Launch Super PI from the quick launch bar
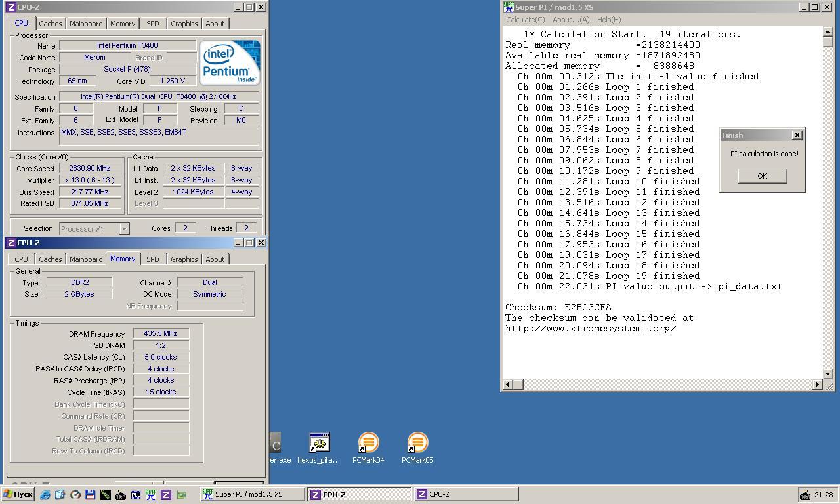Screen dimensions: 840x504 click(x=150, y=494)
